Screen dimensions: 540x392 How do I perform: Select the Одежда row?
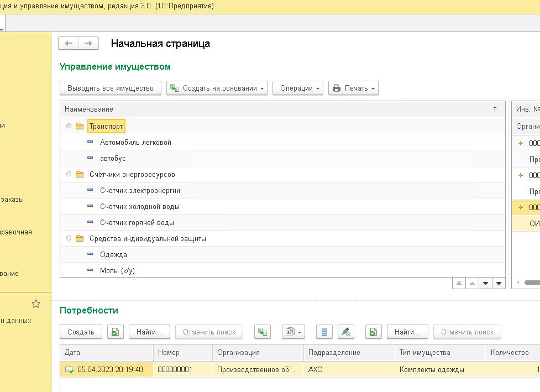click(282, 254)
